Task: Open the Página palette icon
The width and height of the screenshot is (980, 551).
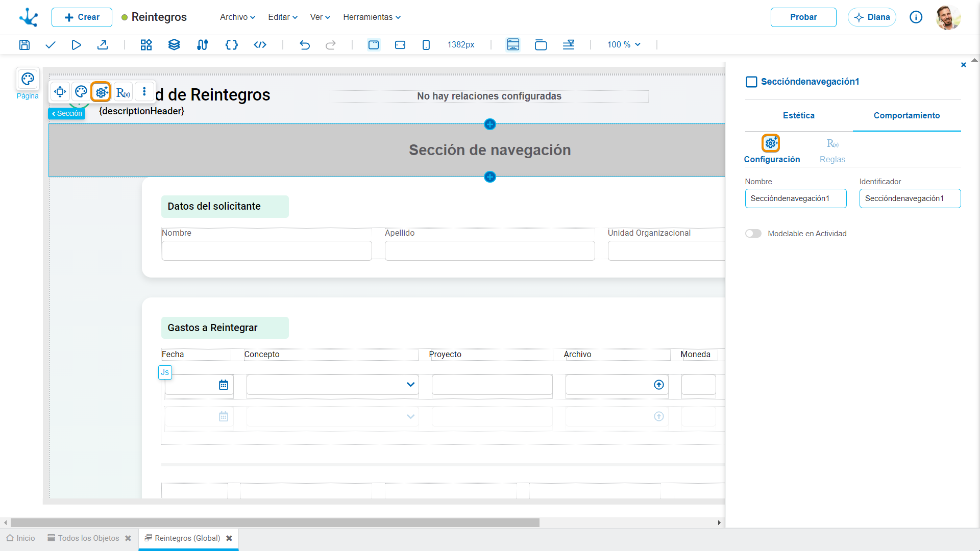Action: pyautogui.click(x=28, y=79)
